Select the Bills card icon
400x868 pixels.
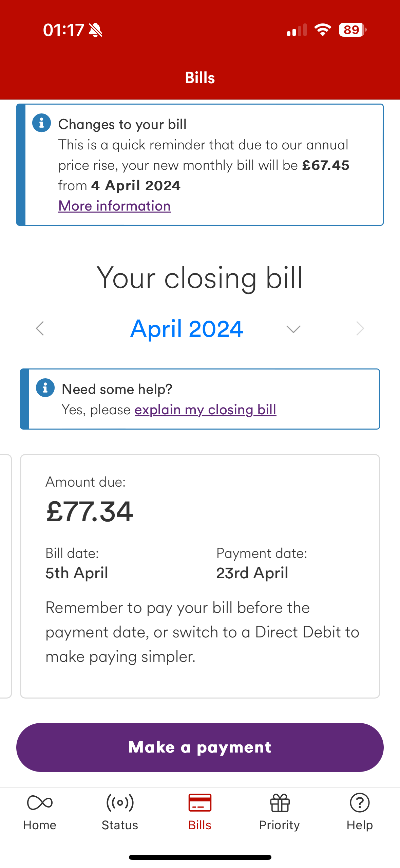(x=200, y=803)
